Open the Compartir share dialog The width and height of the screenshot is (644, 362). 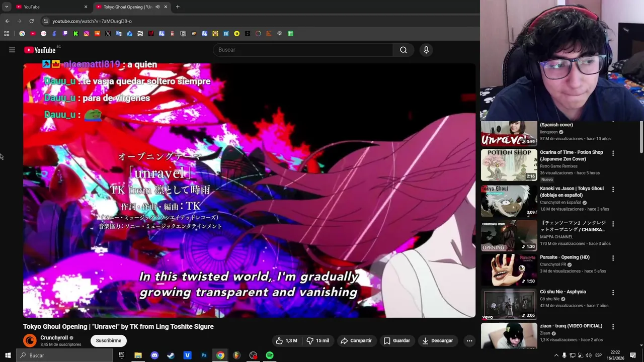[356, 340]
